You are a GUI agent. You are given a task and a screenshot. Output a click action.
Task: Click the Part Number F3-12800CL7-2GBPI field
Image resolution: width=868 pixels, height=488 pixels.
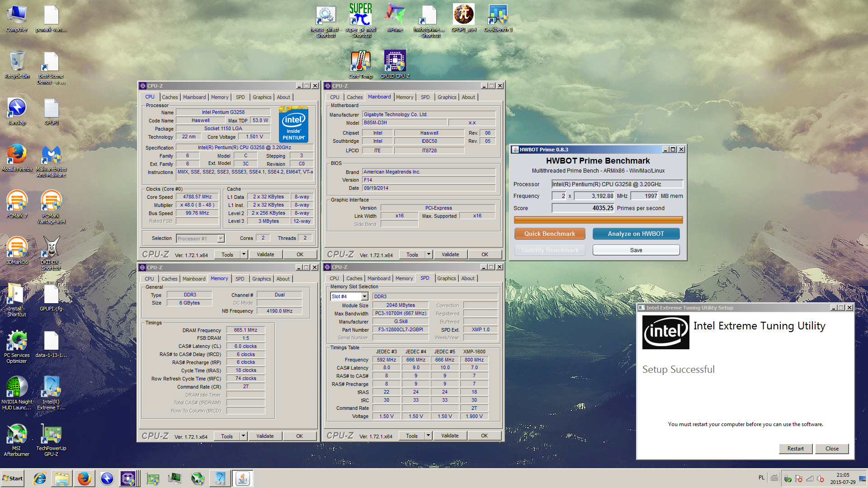tap(401, 330)
